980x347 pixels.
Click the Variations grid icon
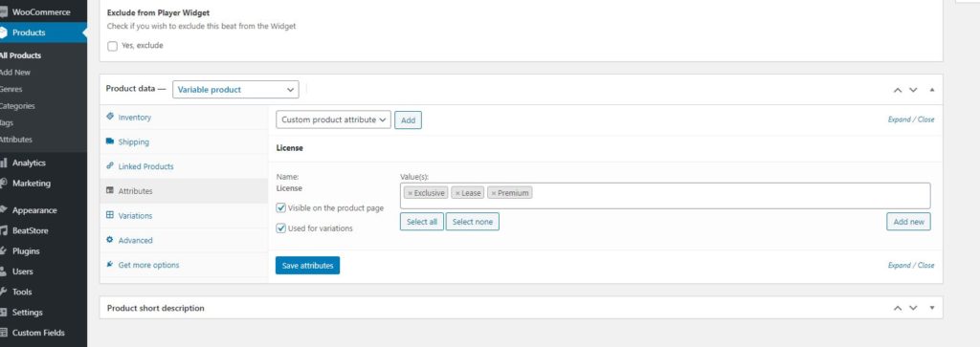pos(110,215)
